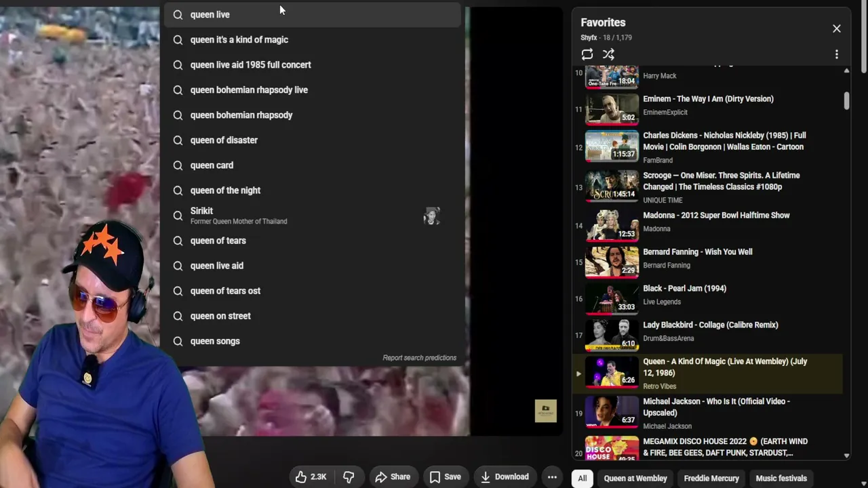Open the EminemExplicit channel name
Screen dimensions: 868x488
[665, 113]
